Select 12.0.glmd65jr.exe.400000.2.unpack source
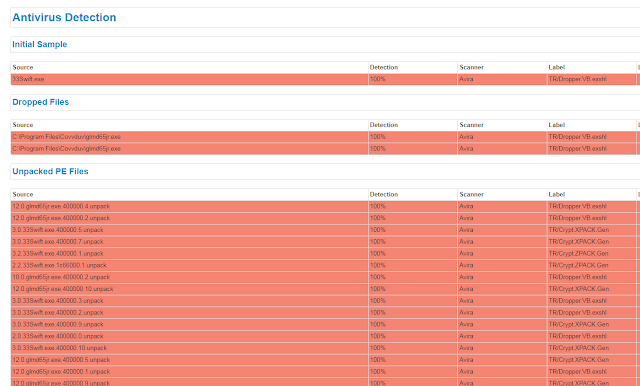Screen dimensions: 640x386 [x=189, y=218]
